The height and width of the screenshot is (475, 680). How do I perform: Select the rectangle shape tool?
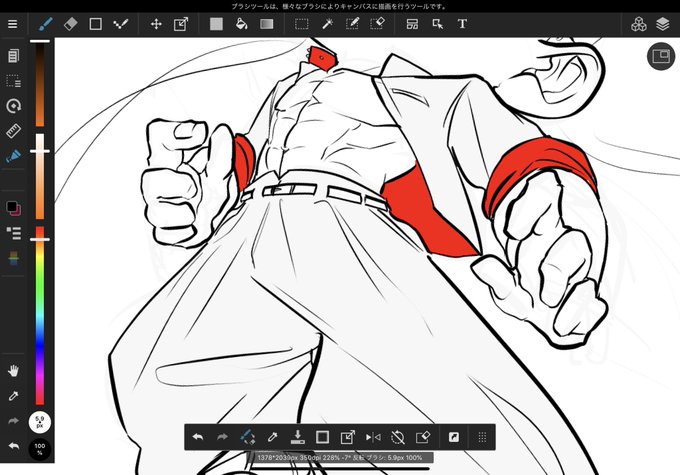pyautogui.click(x=95, y=24)
